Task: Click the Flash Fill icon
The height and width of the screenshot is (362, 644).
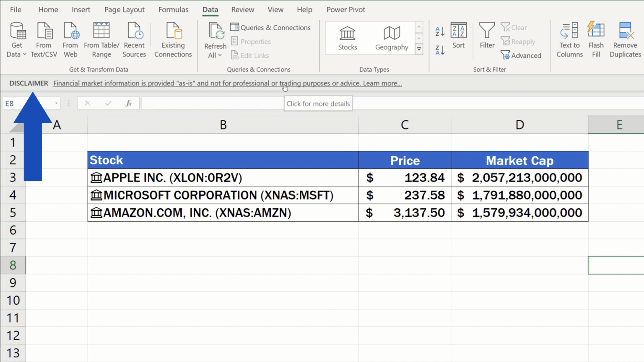Action: [596, 38]
